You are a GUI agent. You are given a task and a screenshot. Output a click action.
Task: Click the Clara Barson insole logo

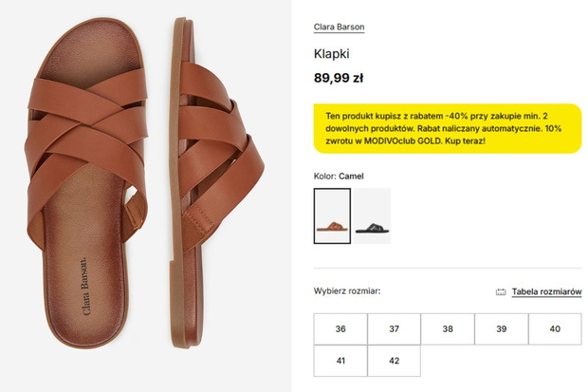pyautogui.click(x=85, y=287)
